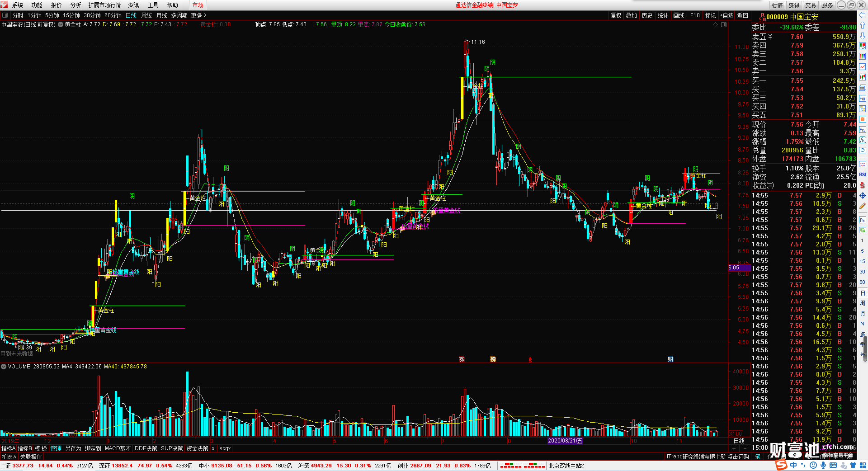Screen dimensions: 868x471
Task: Click the F12 trading sidebar icon
Action: (x=863, y=130)
